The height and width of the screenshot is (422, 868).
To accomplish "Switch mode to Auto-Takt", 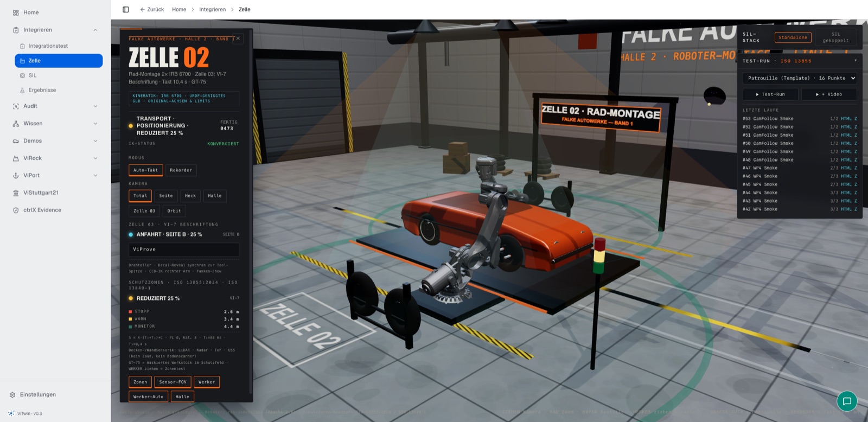I will coord(146,170).
